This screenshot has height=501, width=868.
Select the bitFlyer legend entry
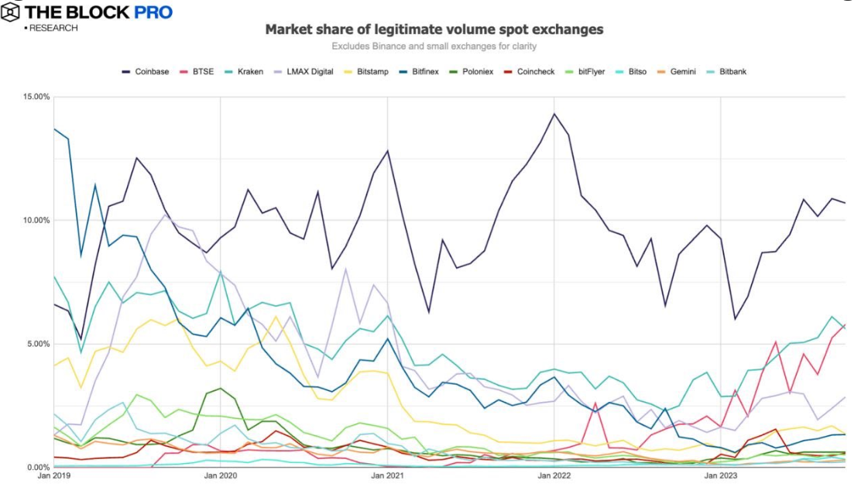(x=585, y=71)
